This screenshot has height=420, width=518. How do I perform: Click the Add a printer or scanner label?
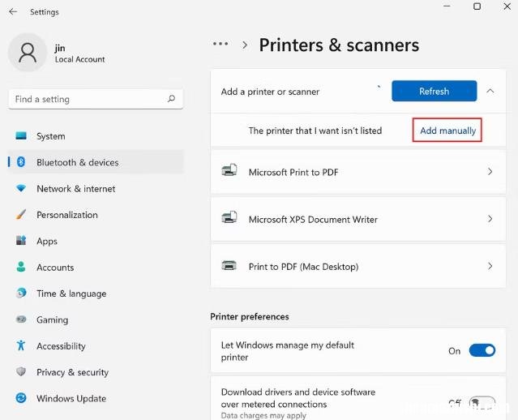[x=270, y=92]
